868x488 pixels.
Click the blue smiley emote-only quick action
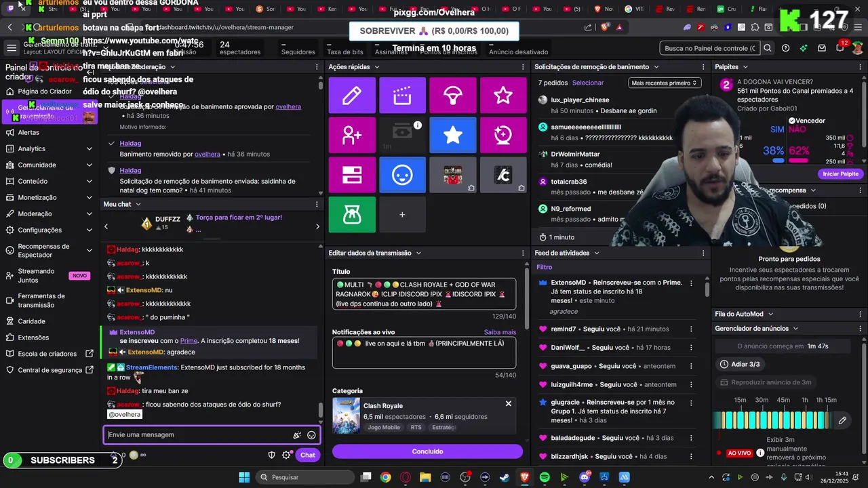point(402,175)
